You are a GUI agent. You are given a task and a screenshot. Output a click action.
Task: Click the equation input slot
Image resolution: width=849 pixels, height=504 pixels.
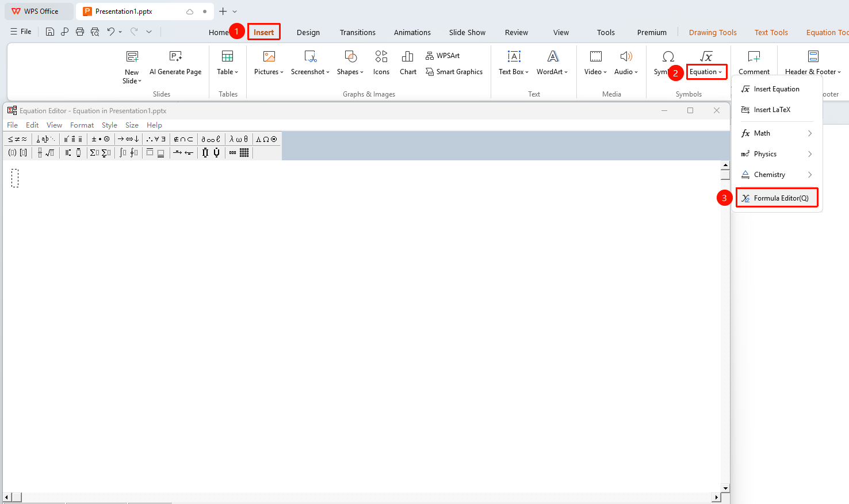[15, 178]
